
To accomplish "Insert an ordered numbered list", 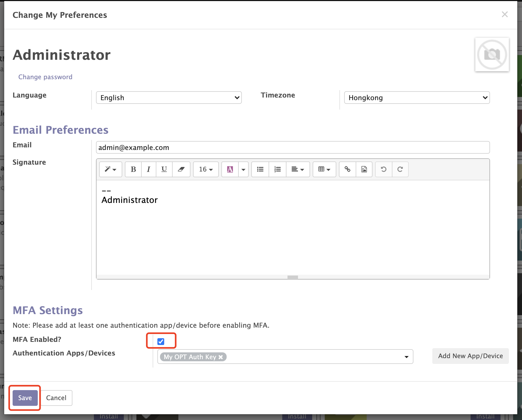I will pyautogui.click(x=277, y=169).
